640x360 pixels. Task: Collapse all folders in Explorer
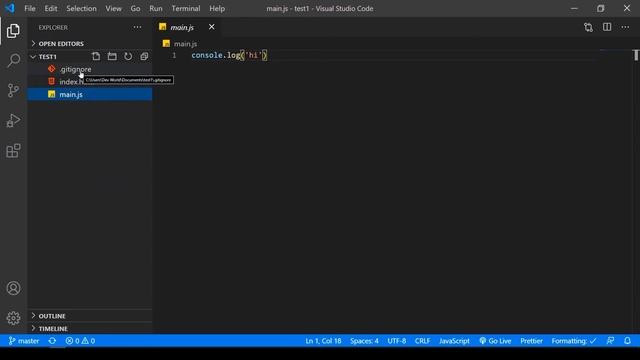point(144,56)
